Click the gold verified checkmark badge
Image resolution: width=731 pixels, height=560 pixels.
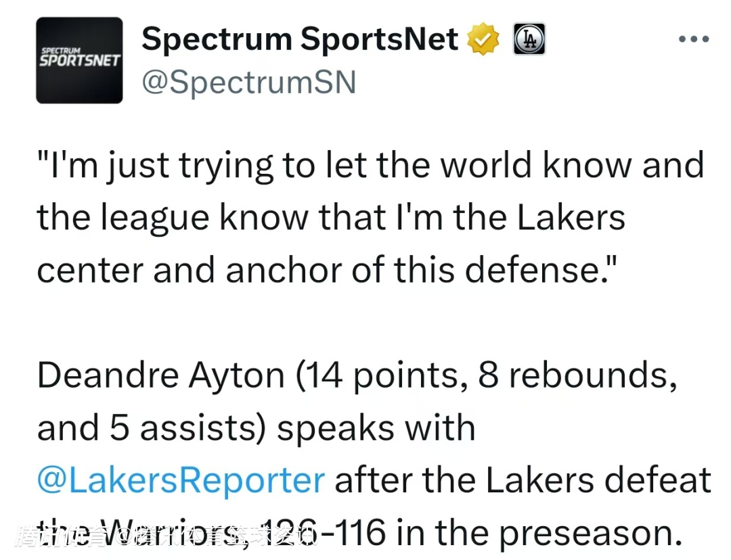coord(483,40)
